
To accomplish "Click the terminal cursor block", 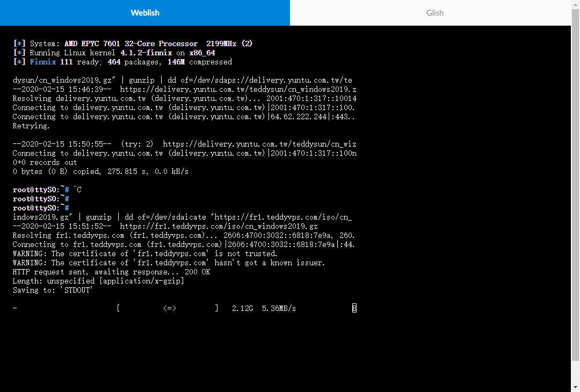I will point(354,308).
